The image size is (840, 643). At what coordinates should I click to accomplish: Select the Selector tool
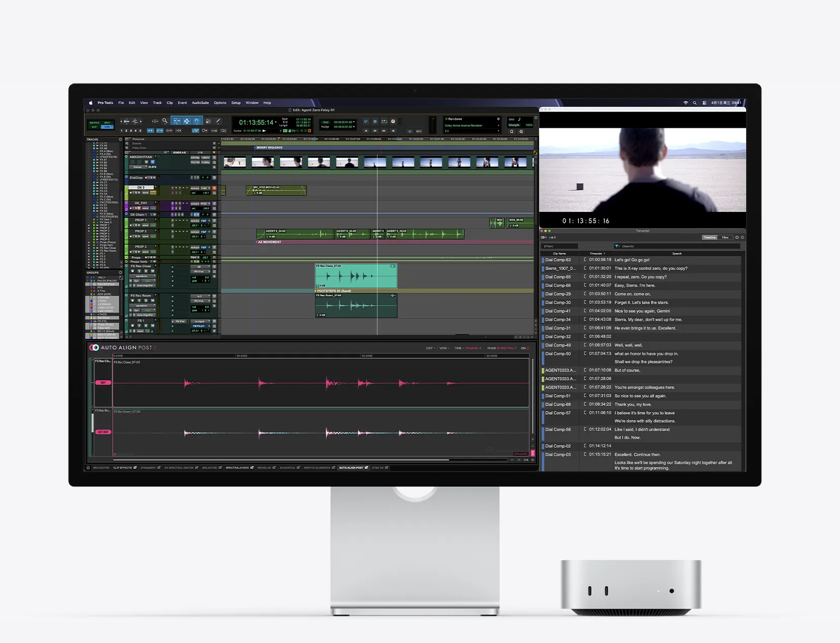click(x=187, y=121)
